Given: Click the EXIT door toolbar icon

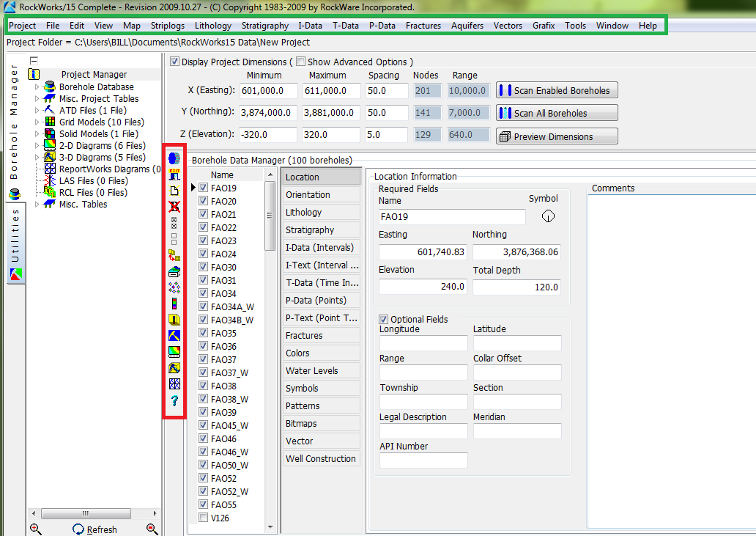Looking at the screenshot, I should 174,175.
